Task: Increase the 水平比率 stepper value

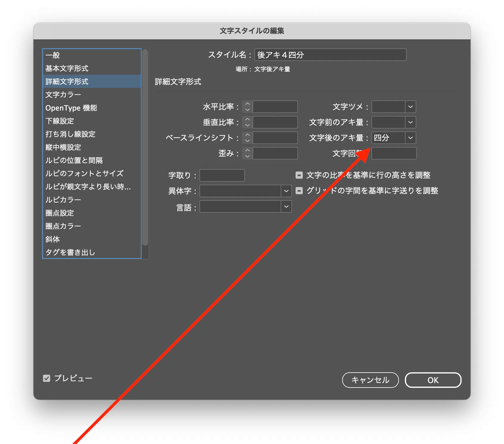Action: [247, 104]
